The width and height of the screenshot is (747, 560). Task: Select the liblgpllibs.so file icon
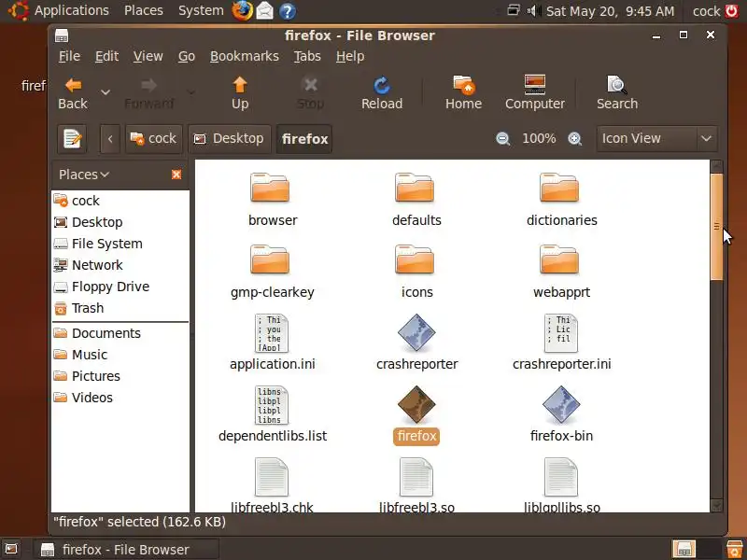pos(561,477)
